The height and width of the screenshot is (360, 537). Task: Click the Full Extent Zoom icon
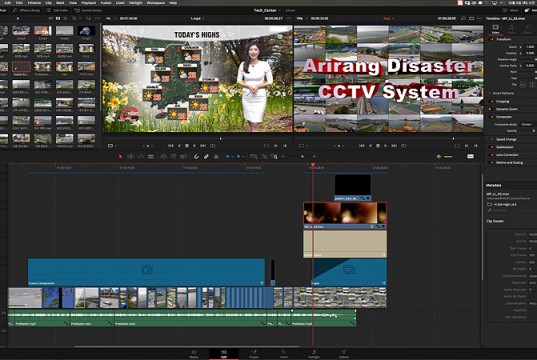click(x=253, y=157)
